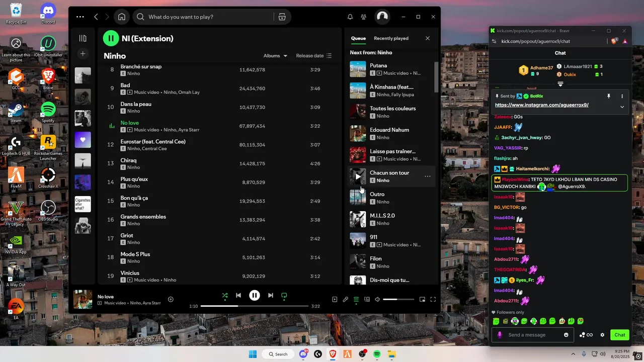The image size is (644, 362).
Task: Open Connect to a device icon
Action: 367,299
